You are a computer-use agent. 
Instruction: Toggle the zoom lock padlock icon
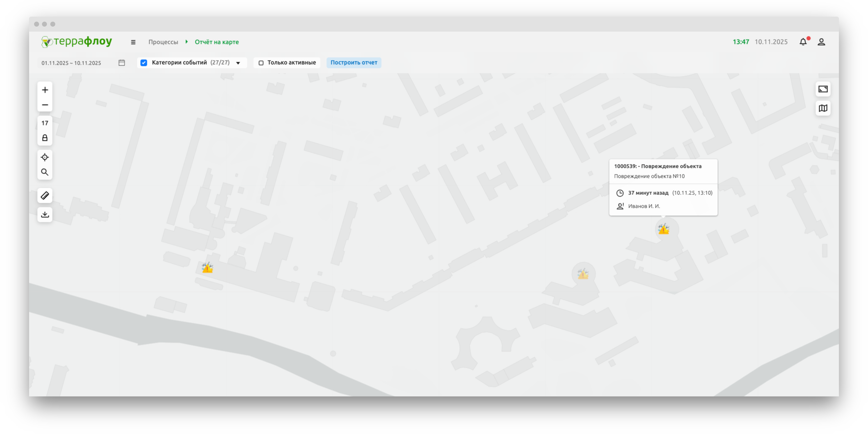tap(45, 138)
